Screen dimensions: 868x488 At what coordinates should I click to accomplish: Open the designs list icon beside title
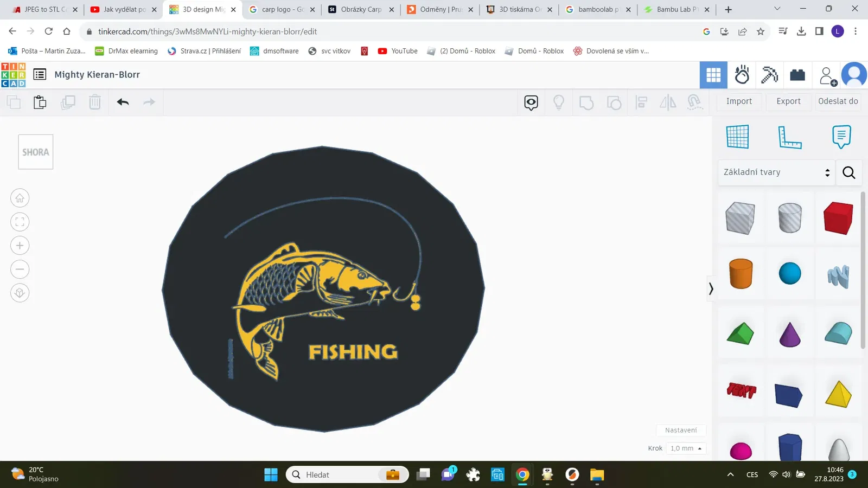40,74
